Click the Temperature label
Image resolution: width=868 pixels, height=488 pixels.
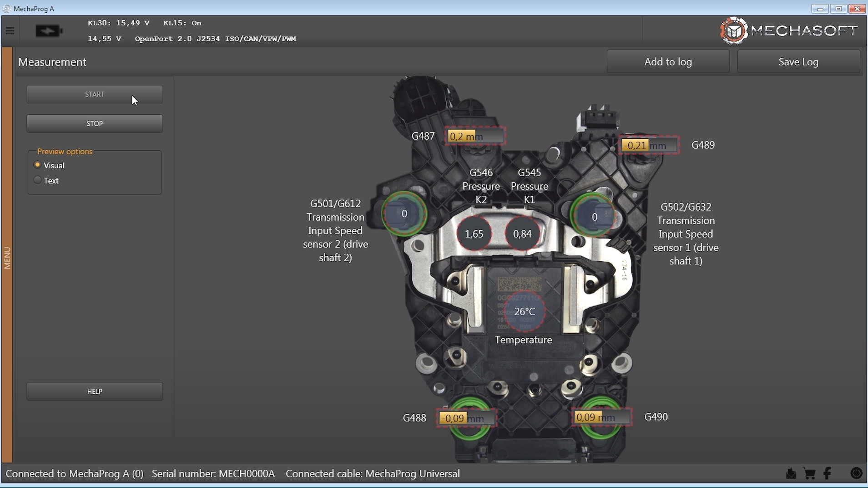click(x=523, y=340)
